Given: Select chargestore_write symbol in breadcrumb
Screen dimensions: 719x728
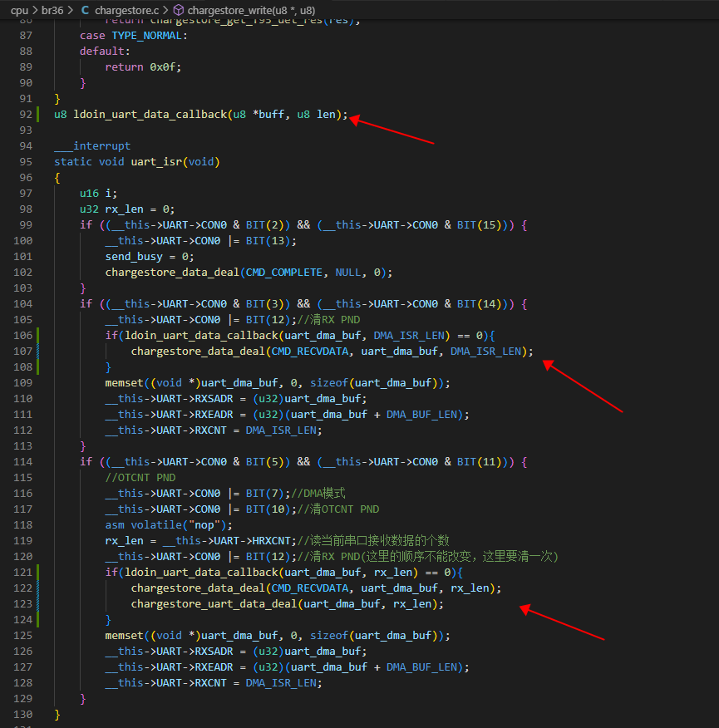Looking at the screenshot, I should click(251, 10).
